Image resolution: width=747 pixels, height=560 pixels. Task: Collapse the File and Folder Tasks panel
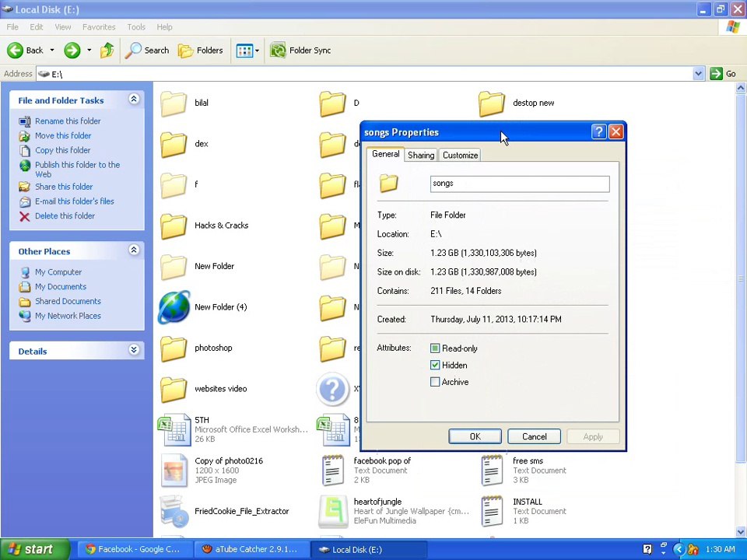[134, 99]
